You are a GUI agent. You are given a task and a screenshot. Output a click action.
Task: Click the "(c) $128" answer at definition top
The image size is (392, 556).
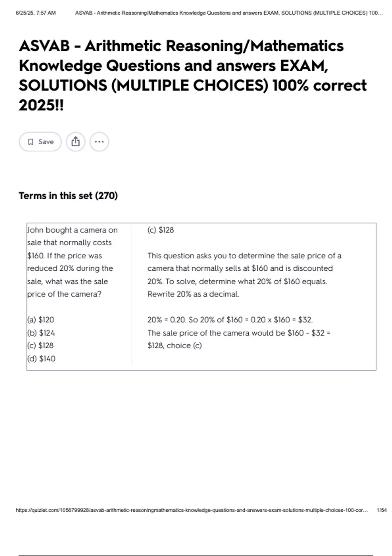point(161,230)
